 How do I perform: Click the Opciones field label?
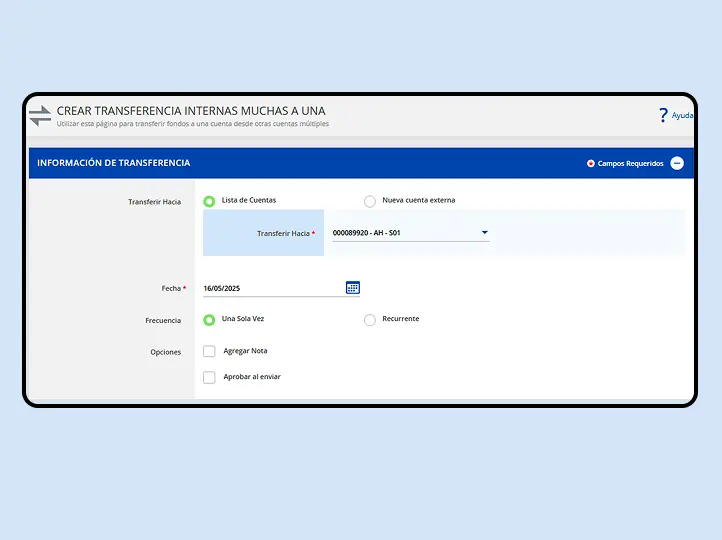tap(165, 352)
